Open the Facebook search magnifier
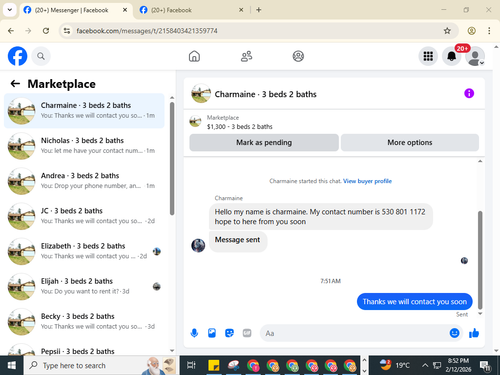The width and height of the screenshot is (500, 375). [41, 56]
